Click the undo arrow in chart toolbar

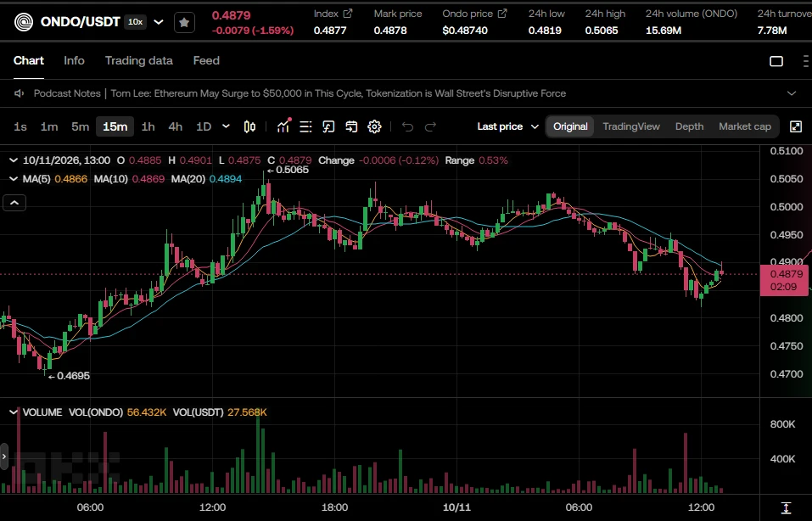(407, 126)
